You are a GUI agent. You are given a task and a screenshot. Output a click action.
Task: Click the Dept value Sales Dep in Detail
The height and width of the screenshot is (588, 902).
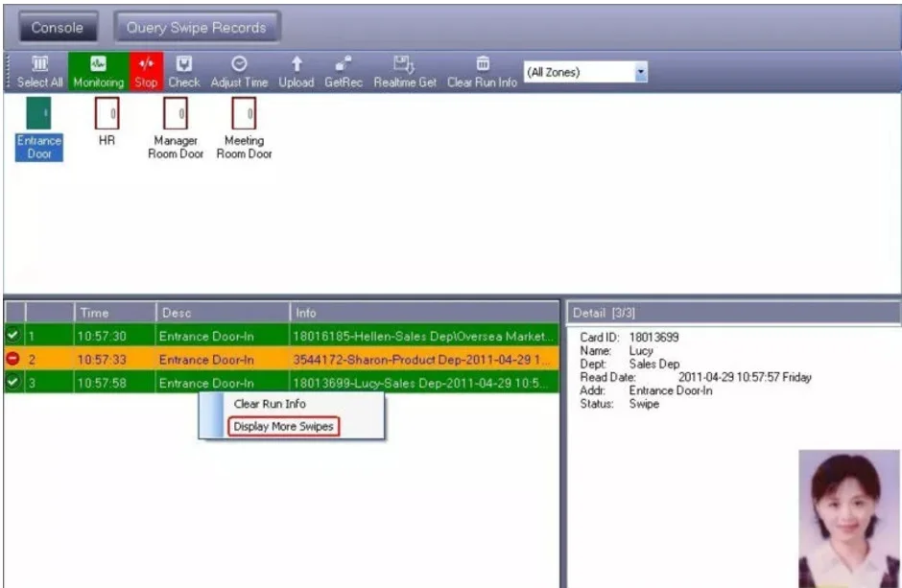[654, 364]
